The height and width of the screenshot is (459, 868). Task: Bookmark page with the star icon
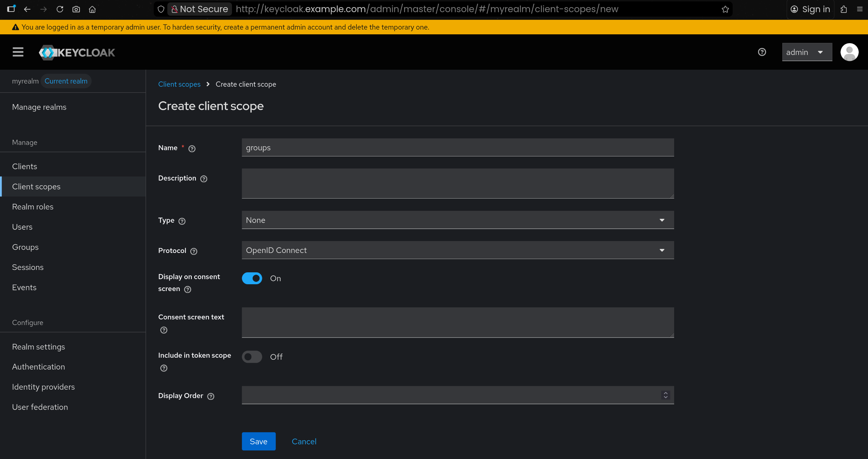[x=725, y=9]
